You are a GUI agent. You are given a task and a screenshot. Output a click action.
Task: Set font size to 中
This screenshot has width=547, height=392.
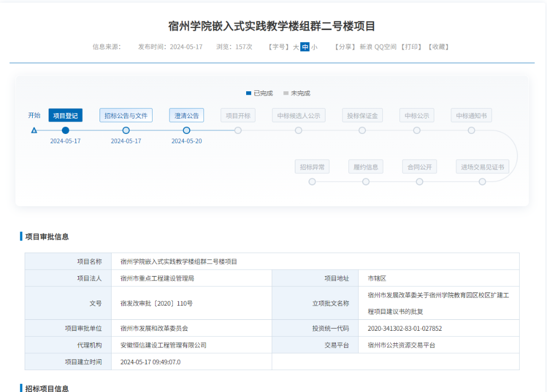(x=305, y=46)
